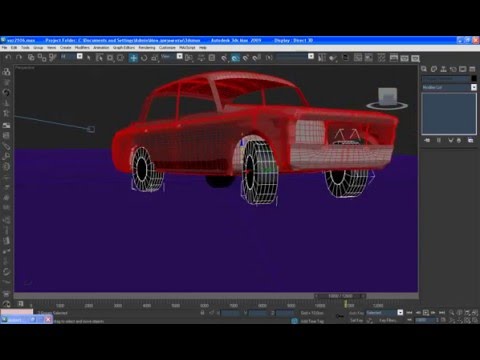Activate Select and Manipulate tool

tap(201, 58)
